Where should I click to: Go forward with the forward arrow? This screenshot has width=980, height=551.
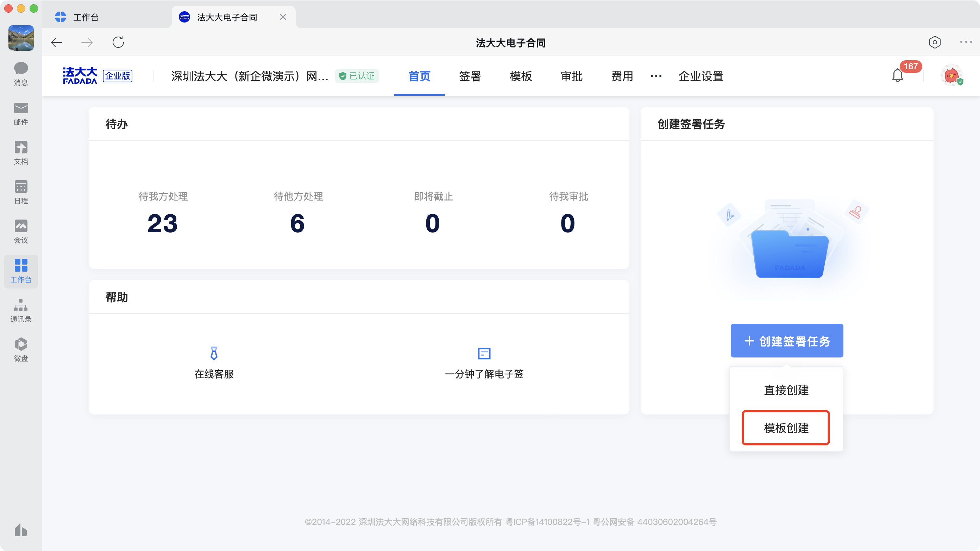[x=87, y=42]
